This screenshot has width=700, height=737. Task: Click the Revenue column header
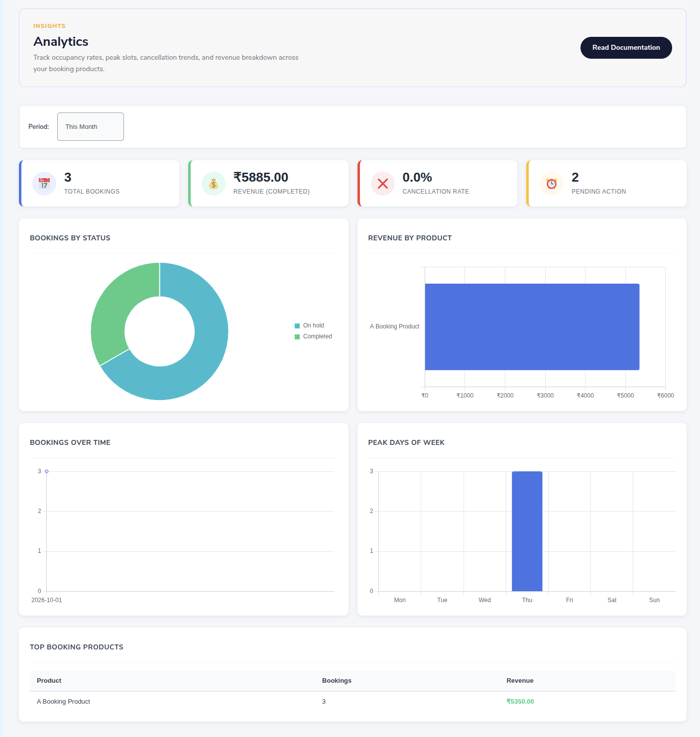pyautogui.click(x=520, y=681)
